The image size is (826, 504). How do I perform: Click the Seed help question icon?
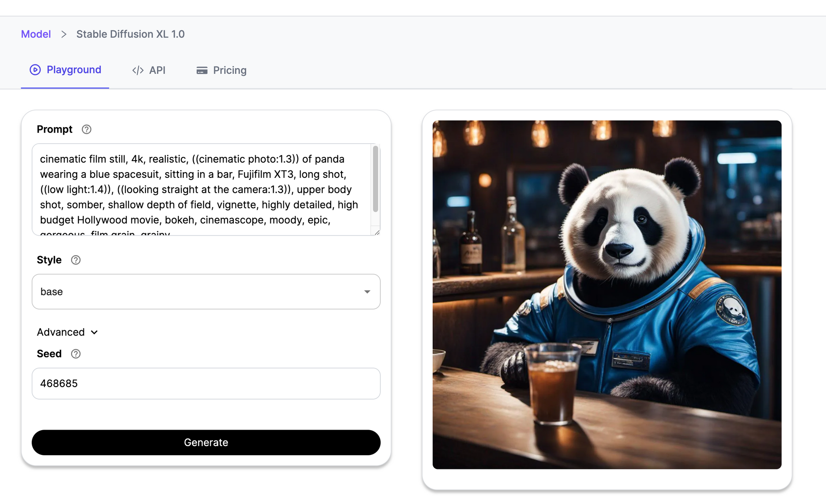click(76, 354)
